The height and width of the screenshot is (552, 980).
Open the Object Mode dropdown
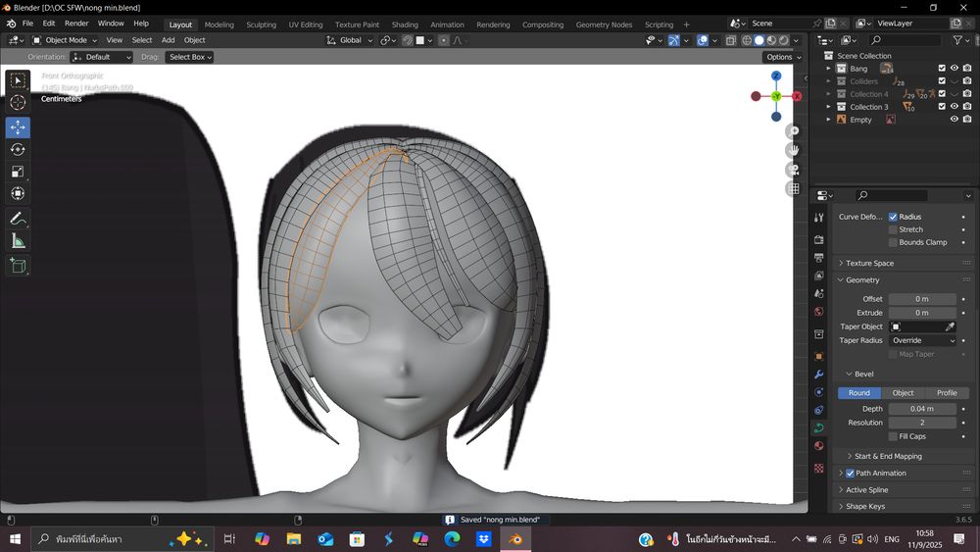66,40
